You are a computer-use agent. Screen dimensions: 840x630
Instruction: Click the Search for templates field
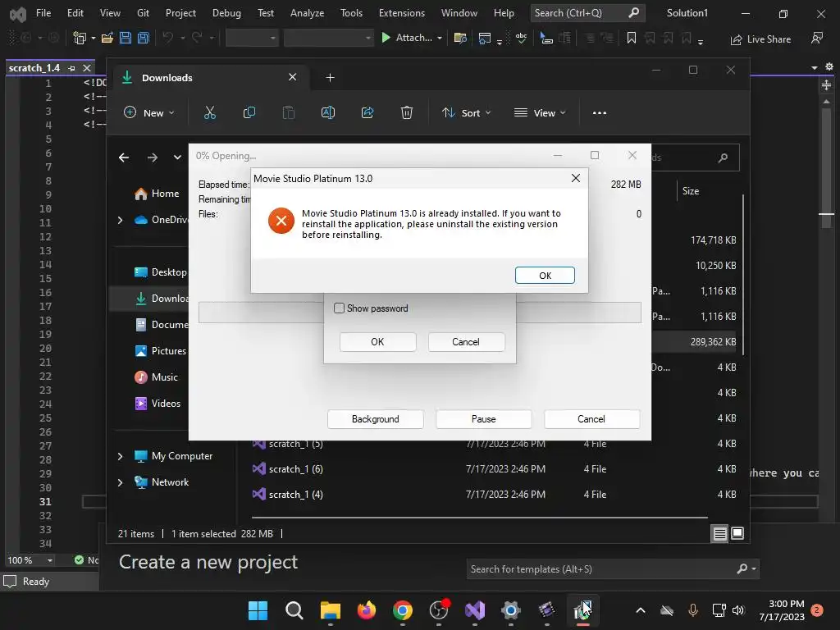pyautogui.click(x=612, y=569)
